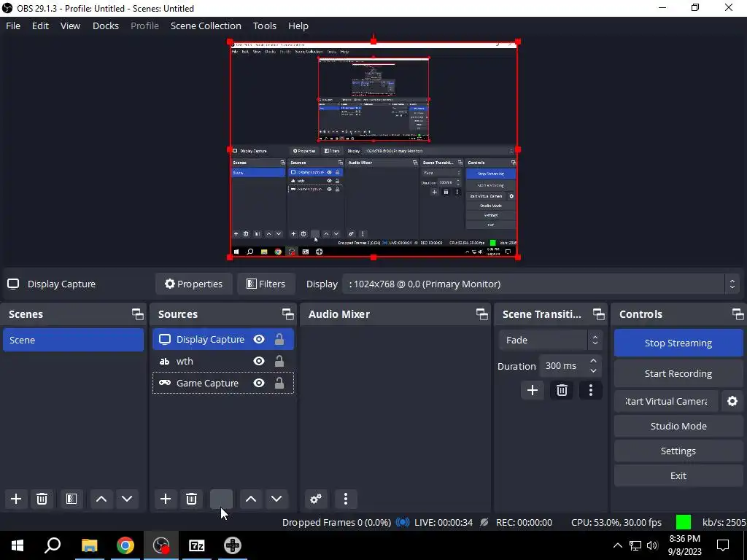747x560 pixels.
Task: Open scene filters icon in Scenes dock
Action: 71,499
